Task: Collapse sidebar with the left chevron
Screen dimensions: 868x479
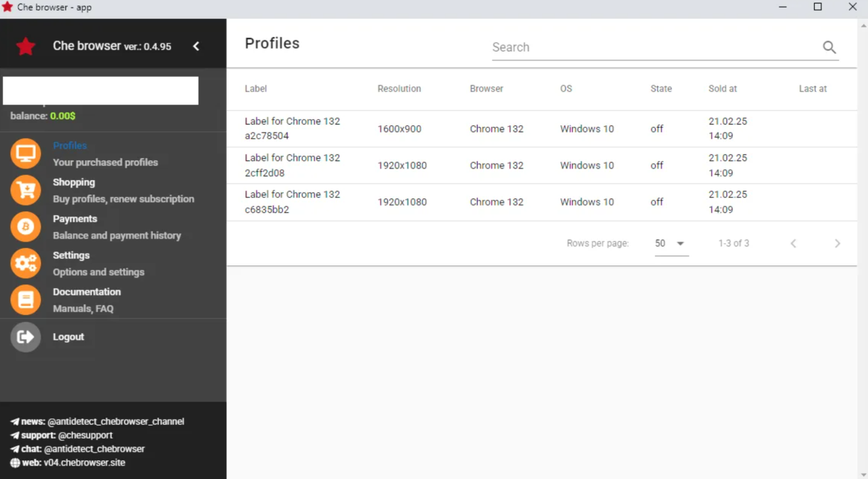Action: click(x=196, y=46)
